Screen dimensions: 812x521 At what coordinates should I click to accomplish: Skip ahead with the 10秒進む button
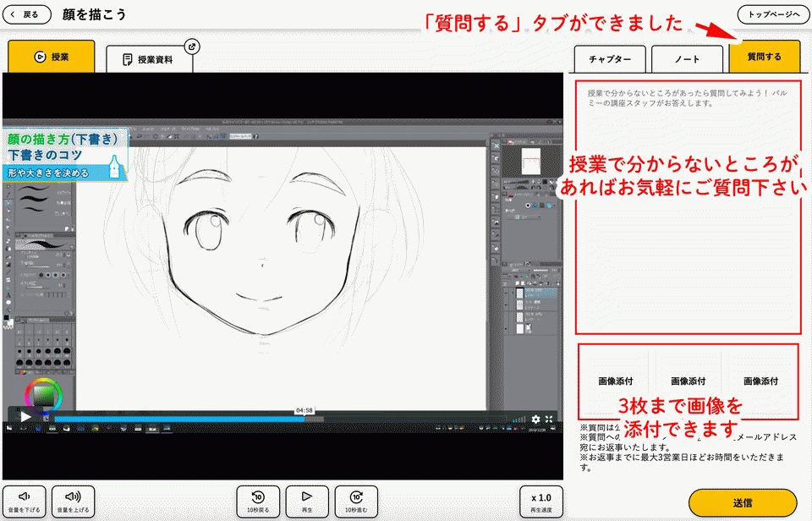[x=356, y=502]
